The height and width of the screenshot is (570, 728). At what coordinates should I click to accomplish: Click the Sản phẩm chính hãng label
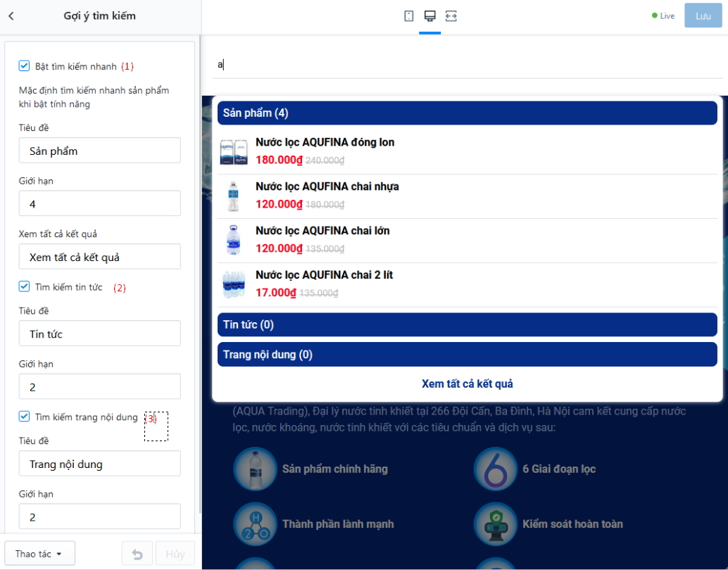334,469
